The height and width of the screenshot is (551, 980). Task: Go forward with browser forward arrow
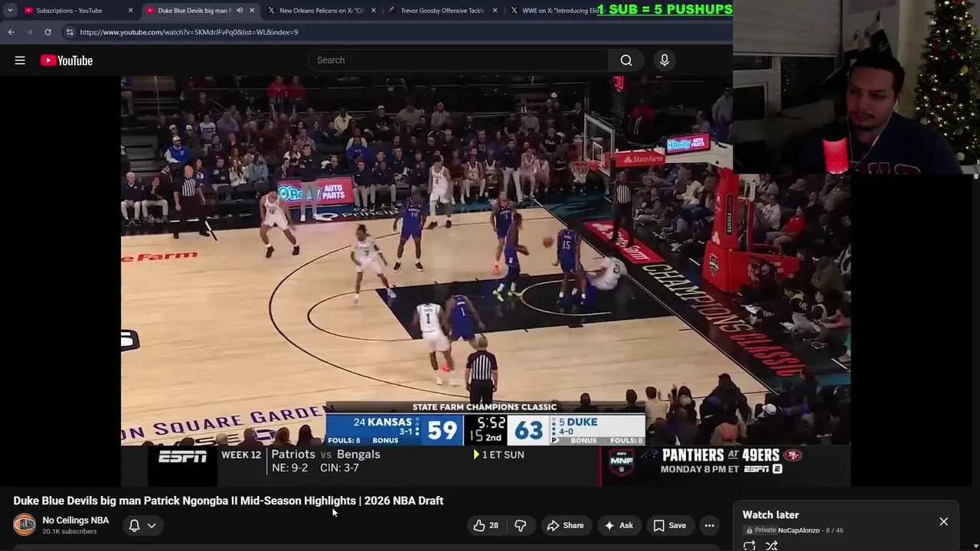tap(29, 32)
